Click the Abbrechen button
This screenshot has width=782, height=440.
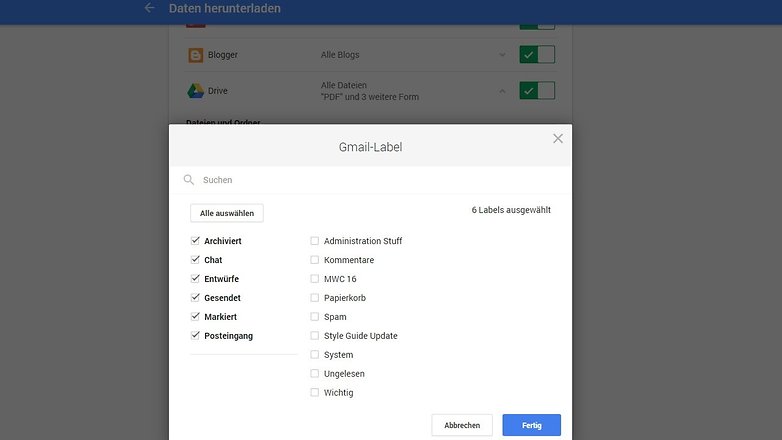click(462, 425)
